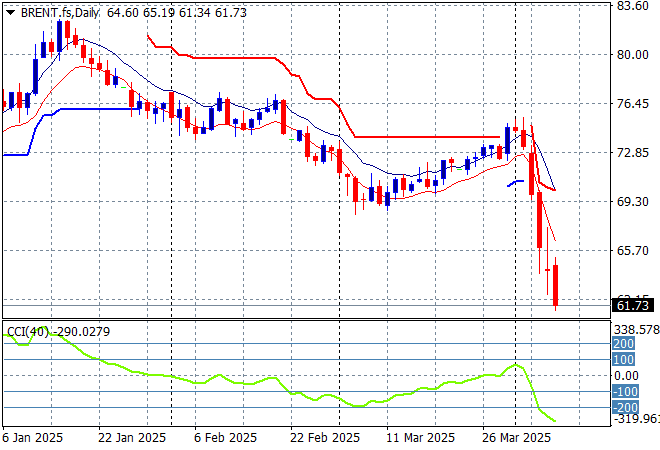Image resolution: width=660 pixels, height=450 pixels.
Task: Select the 6 Feb 2025 date label
Action: pos(225,438)
